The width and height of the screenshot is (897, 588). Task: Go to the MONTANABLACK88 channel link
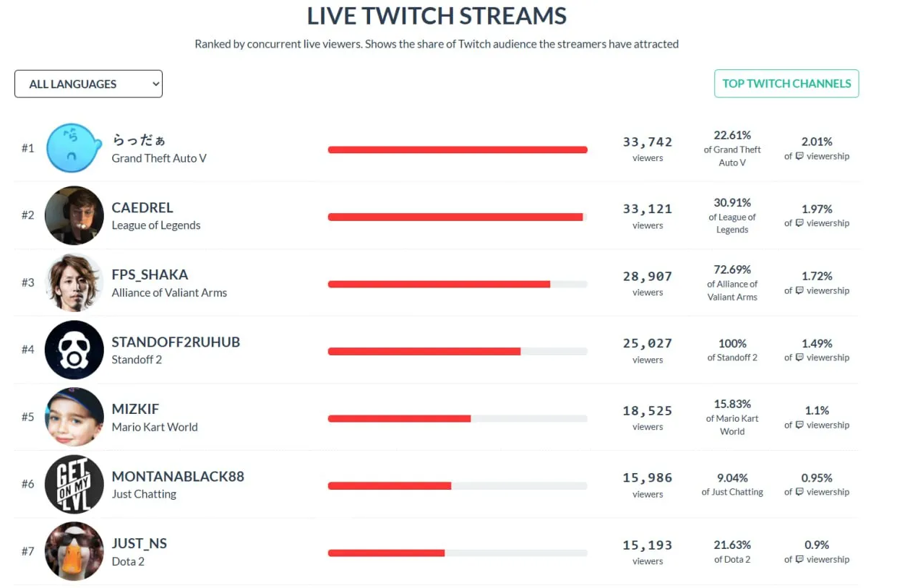tap(178, 477)
